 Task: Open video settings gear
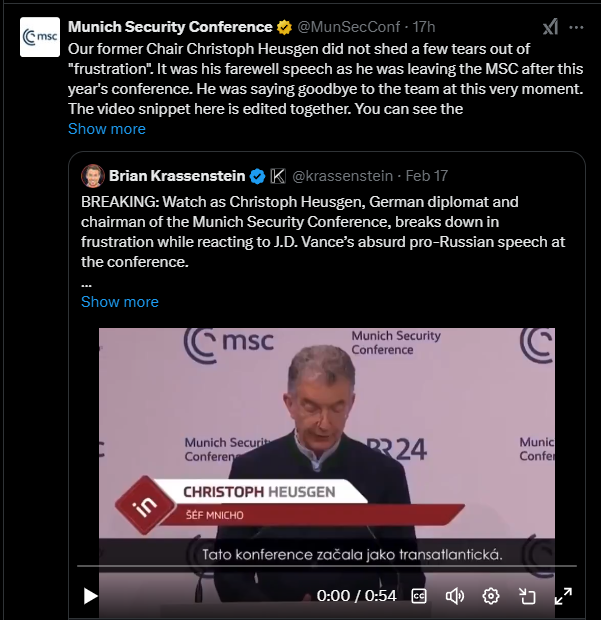491,596
